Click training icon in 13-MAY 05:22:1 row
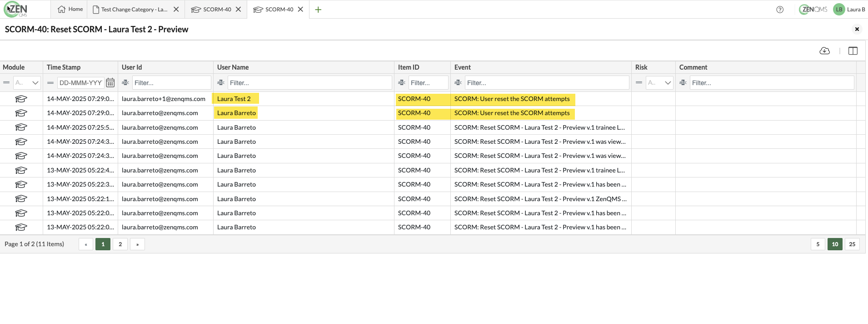Viewport: 868px width, 324px height. pyautogui.click(x=21, y=199)
